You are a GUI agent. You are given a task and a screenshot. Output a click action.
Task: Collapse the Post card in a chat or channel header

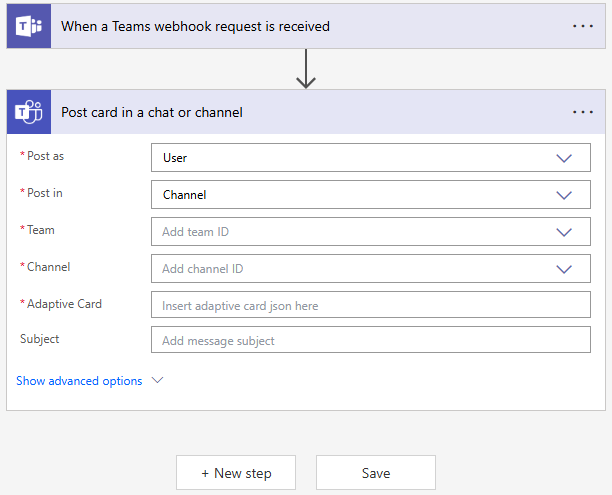coord(300,112)
